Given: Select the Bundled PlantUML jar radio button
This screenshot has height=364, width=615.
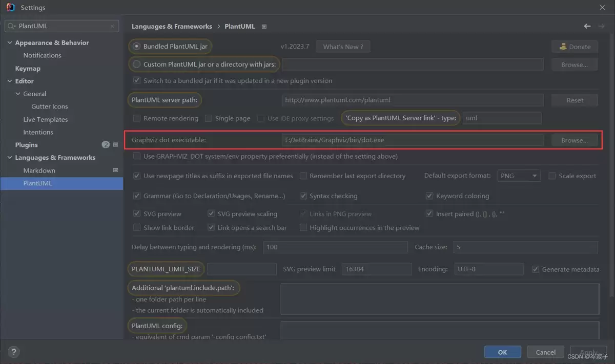Looking at the screenshot, I should click(x=136, y=46).
